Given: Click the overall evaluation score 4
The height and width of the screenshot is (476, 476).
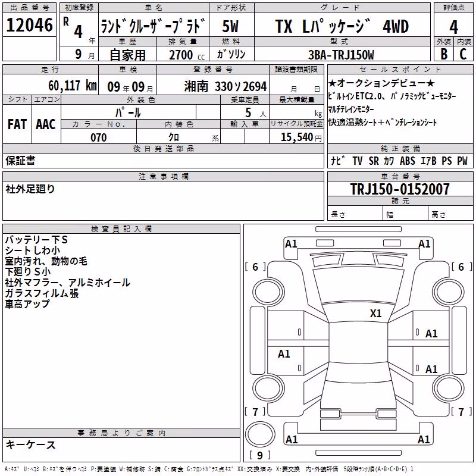Looking at the screenshot, I should click(453, 27).
